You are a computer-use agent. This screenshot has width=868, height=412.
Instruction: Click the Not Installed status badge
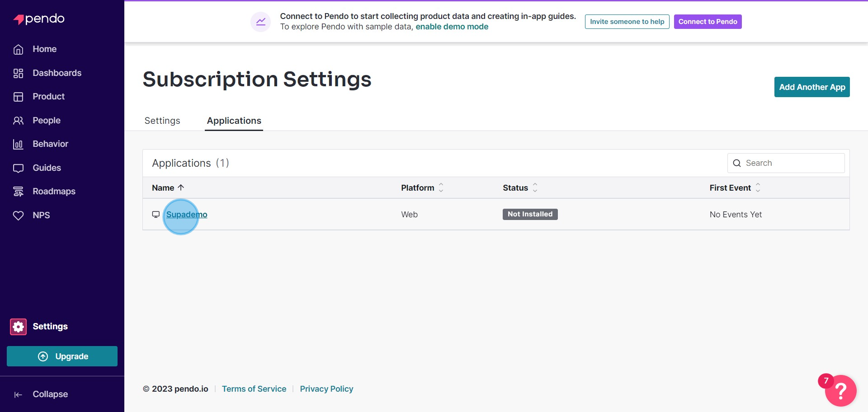pos(530,214)
